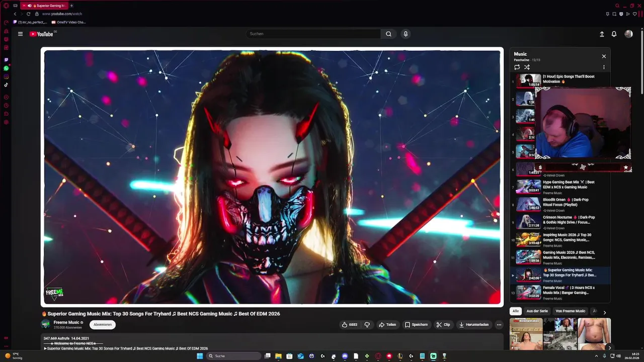
Task: Expand the video description text
Action: tap(272, 343)
